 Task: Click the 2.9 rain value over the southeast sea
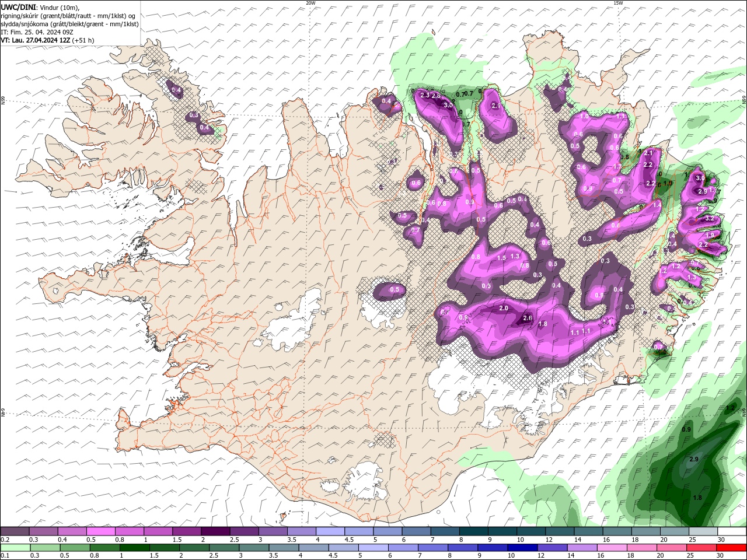point(694,460)
